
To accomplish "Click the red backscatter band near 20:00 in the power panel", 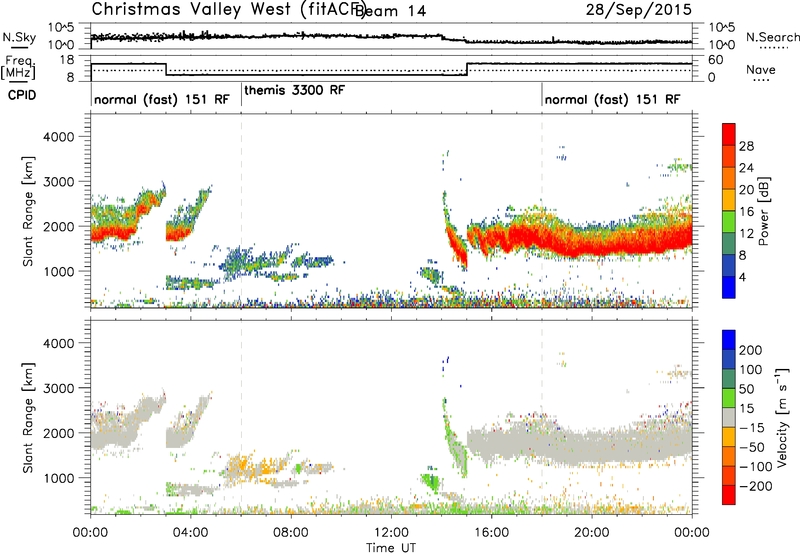I will pos(592,246).
